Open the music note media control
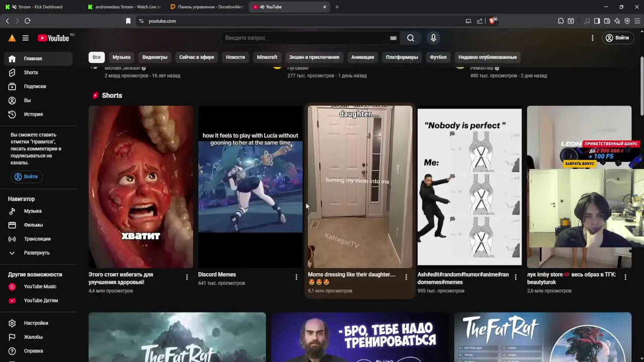 pyautogui.click(x=587, y=21)
